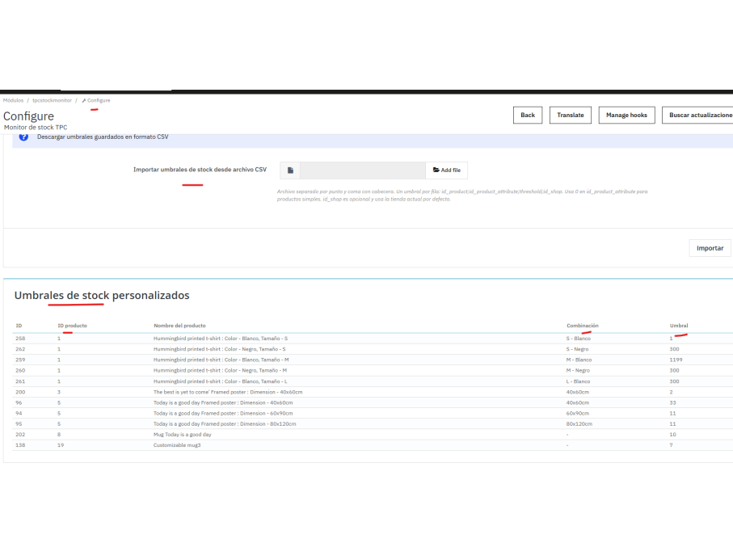Image resolution: width=733 pixels, height=560 pixels.
Task: Select row ID 95 cell
Action: point(19,424)
